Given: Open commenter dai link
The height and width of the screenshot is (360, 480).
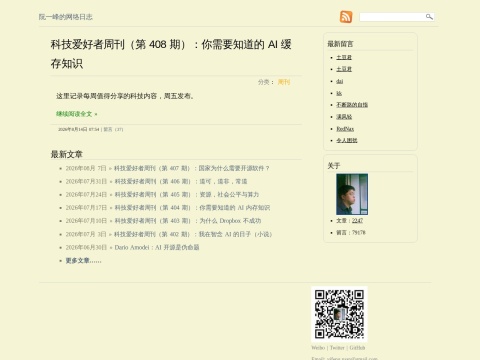Looking at the screenshot, I should (x=340, y=81).
